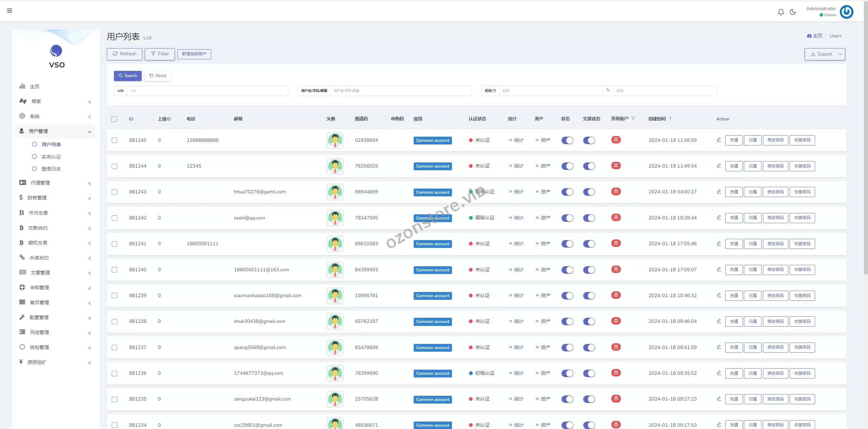Click into the UID search field
Viewport: 868px width, 429px height.
tap(207, 91)
